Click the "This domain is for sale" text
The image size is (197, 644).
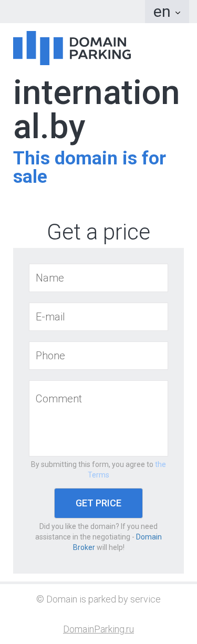[x=89, y=167]
